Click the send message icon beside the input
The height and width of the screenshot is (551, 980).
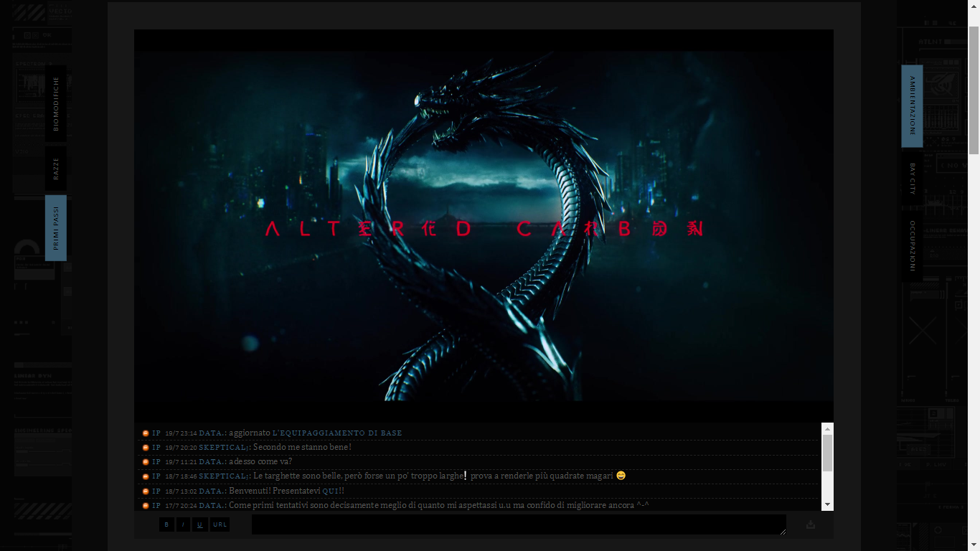click(x=811, y=524)
